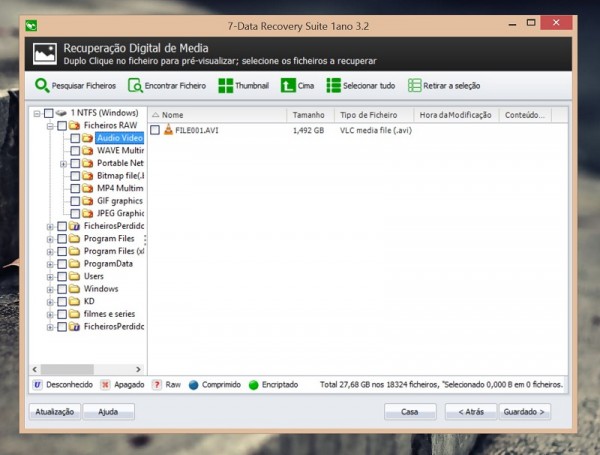Switch to Thumbnail view icon
The height and width of the screenshot is (455, 600).
(225, 85)
